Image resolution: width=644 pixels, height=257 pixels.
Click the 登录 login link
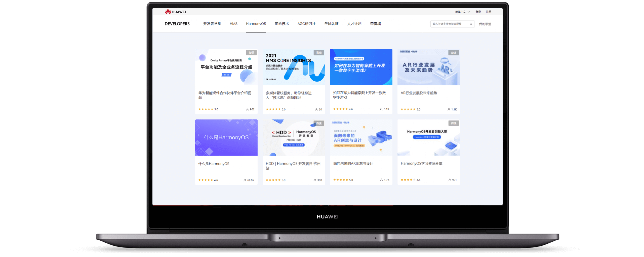pyautogui.click(x=478, y=12)
